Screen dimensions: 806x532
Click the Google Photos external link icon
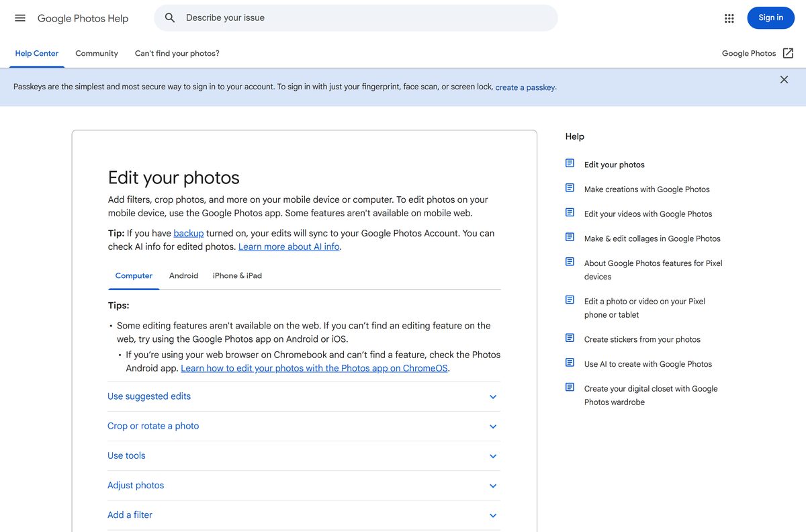(789, 53)
